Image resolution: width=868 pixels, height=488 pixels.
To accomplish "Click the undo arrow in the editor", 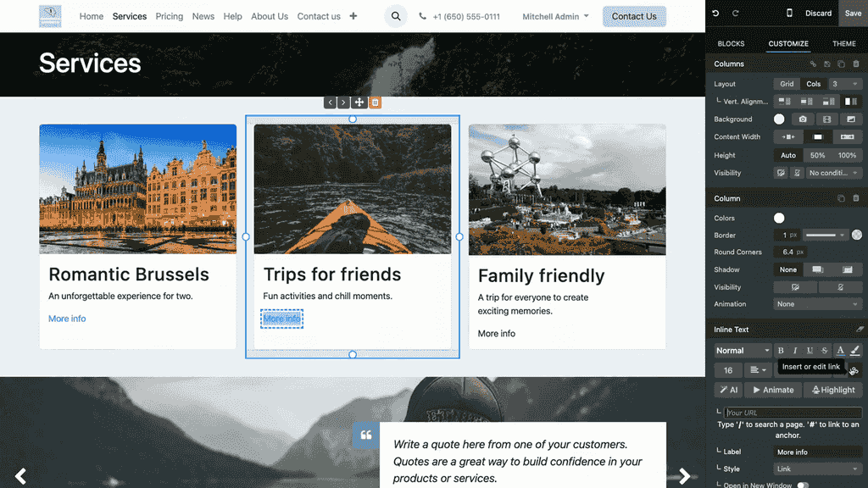I will 715,14.
